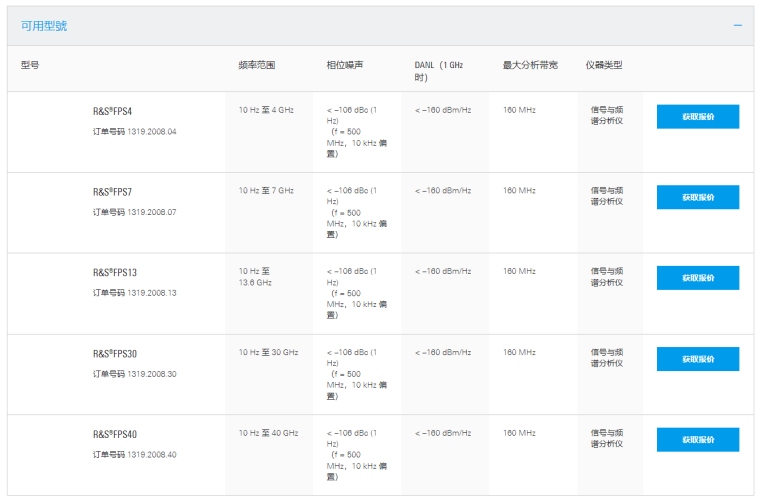Select the 仪器类型 column header
Viewport: 760px width, 502px height.
tap(604, 65)
